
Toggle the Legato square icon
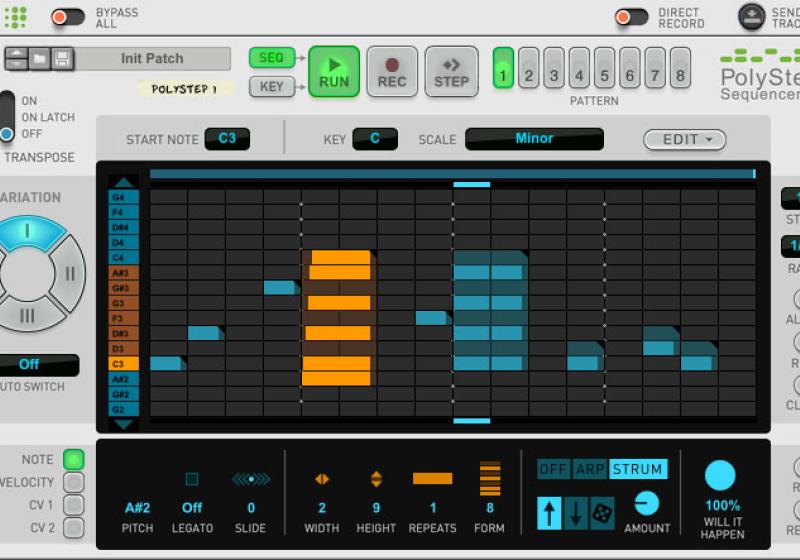[192, 479]
